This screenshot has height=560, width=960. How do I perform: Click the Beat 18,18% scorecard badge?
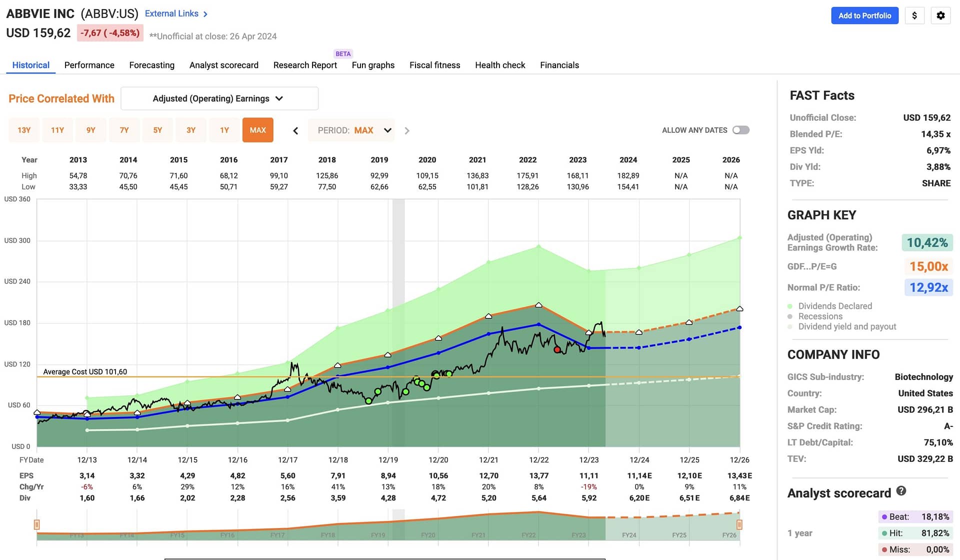click(915, 517)
